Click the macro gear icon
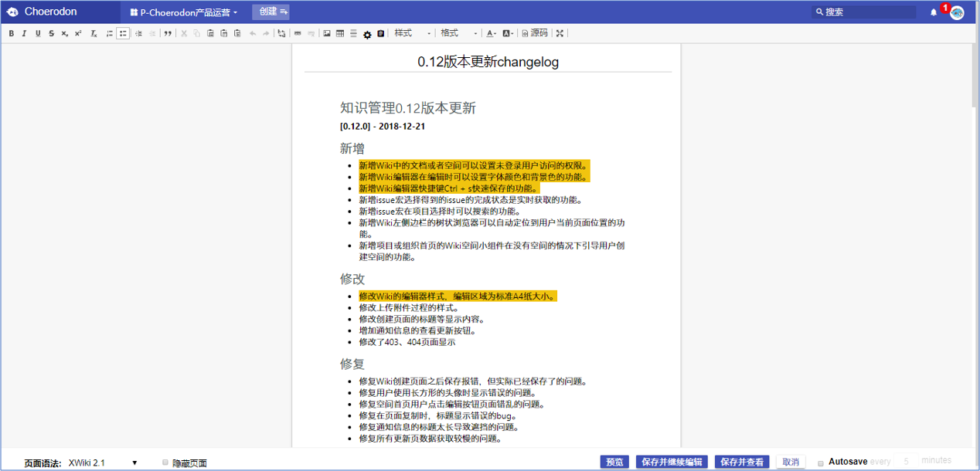 point(367,34)
